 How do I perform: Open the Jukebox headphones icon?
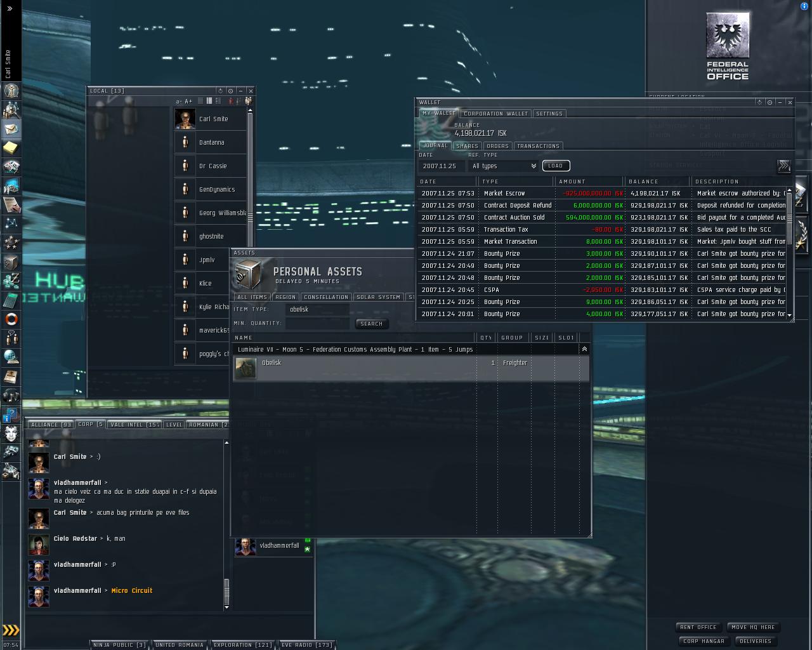11,395
